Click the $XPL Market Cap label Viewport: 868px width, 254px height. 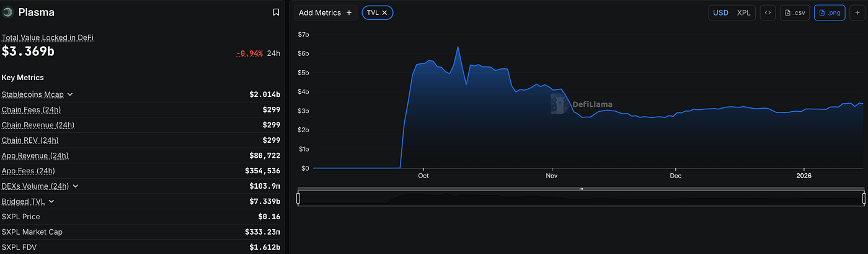click(x=32, y=232)
